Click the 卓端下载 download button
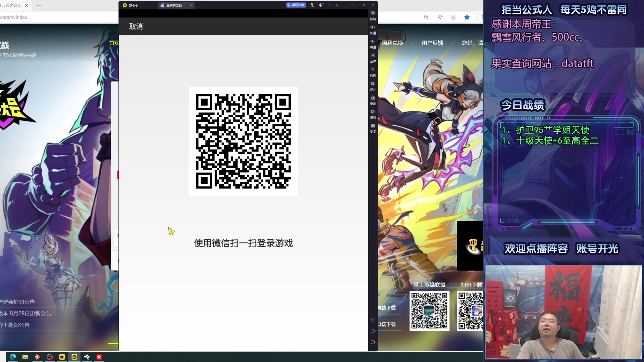Screen dimensions: 644x362 [x=389, y=324]
